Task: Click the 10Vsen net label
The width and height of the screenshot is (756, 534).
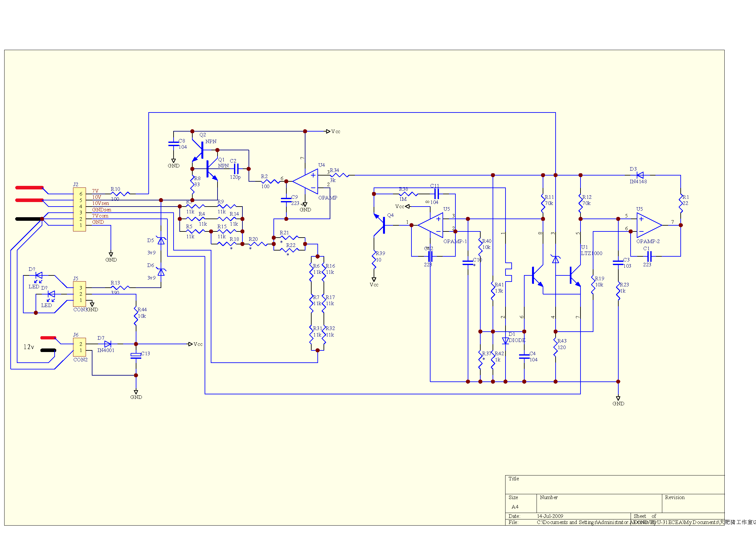Action: [101, 203]
